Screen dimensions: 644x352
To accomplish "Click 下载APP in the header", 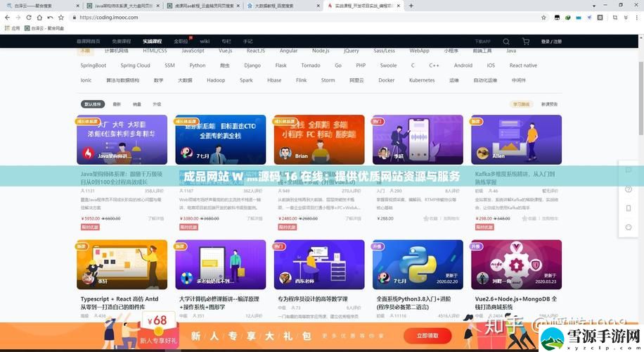I will [482, 42].
